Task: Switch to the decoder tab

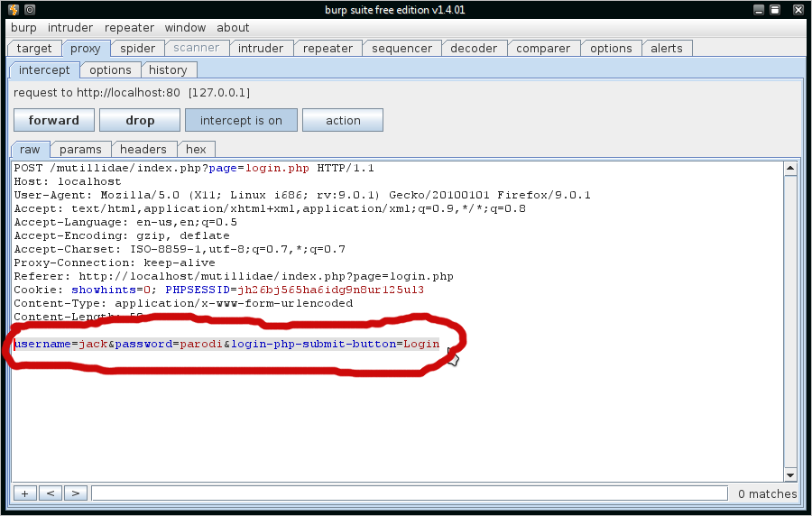Action: [x=474, y=48]
